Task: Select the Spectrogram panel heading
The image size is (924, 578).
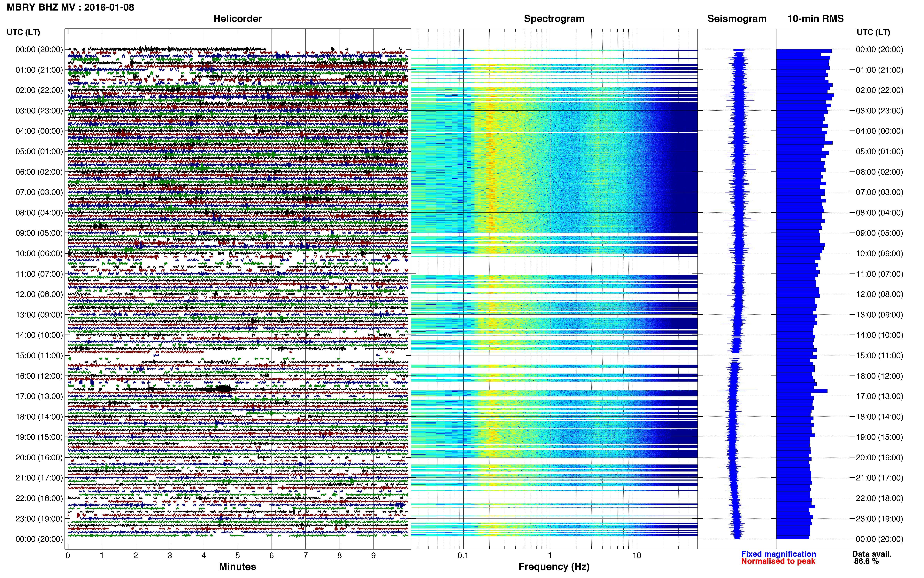Action: click(554, 18)
